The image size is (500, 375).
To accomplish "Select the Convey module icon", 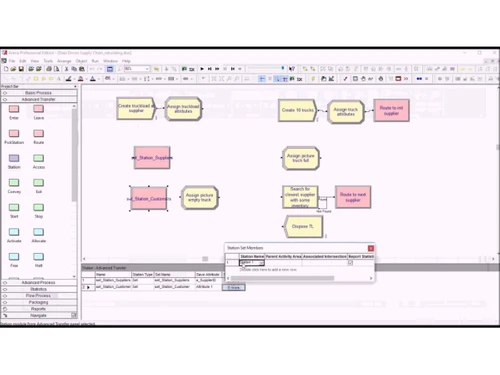I will click(x=14, y=183).
